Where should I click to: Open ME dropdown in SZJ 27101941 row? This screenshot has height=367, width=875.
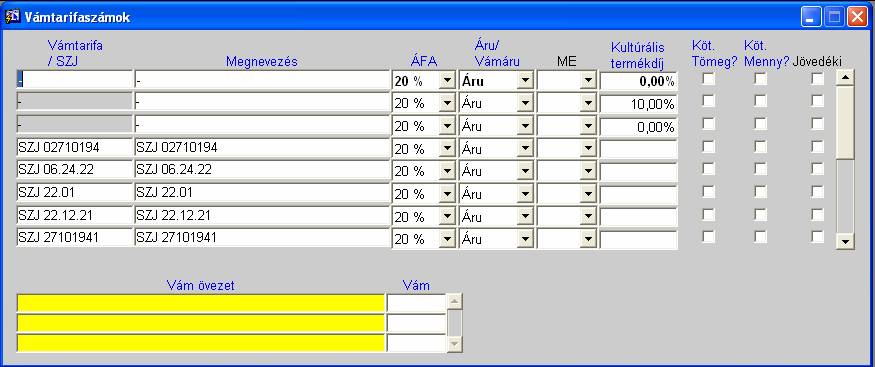[588, 239]
